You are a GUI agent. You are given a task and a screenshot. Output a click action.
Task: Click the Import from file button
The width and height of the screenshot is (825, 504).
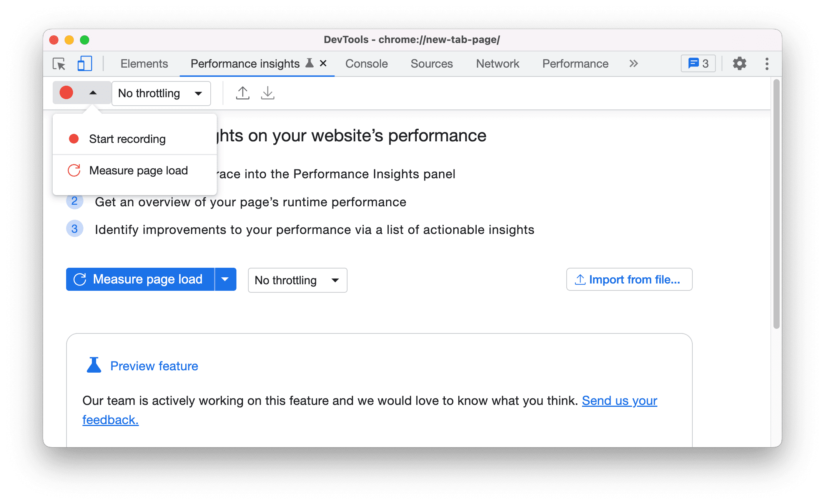click(x=629, y=280)
